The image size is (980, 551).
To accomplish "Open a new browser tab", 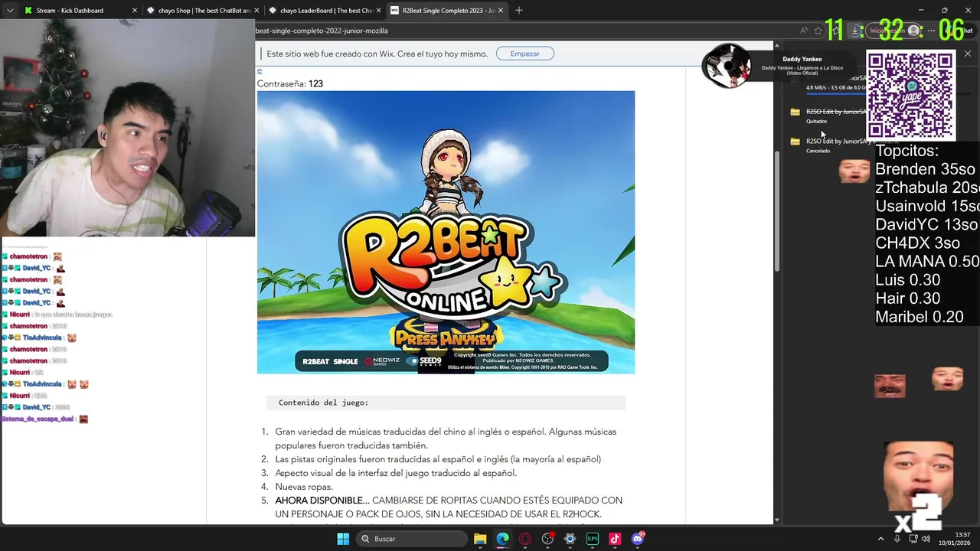I will pyautogui.click(x=519, y=11).
